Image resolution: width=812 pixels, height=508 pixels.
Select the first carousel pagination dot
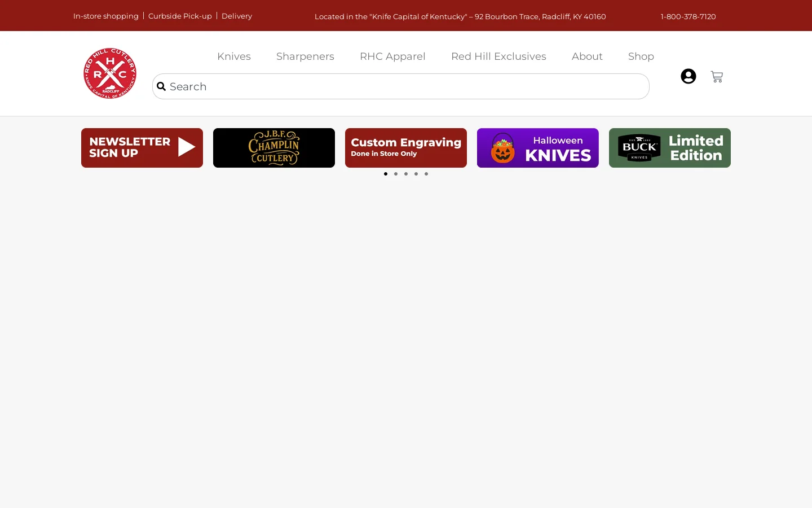386,174
